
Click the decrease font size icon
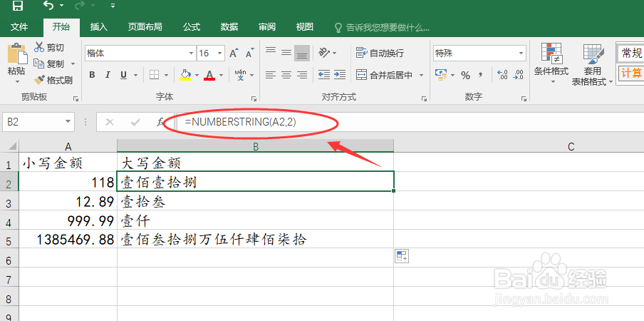(x=250, y=53)
